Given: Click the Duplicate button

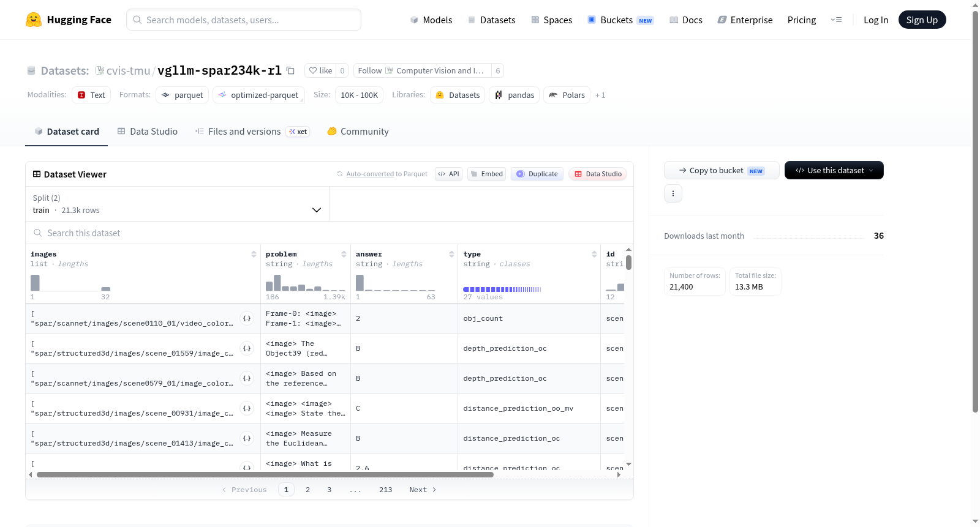Looking at the screenshot, I should (537, 174).
